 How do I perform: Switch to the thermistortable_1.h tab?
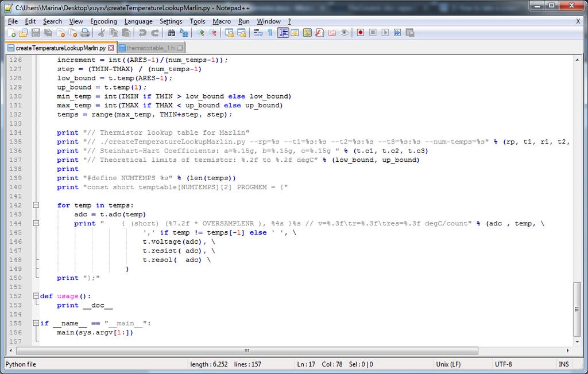click(150, 48)
